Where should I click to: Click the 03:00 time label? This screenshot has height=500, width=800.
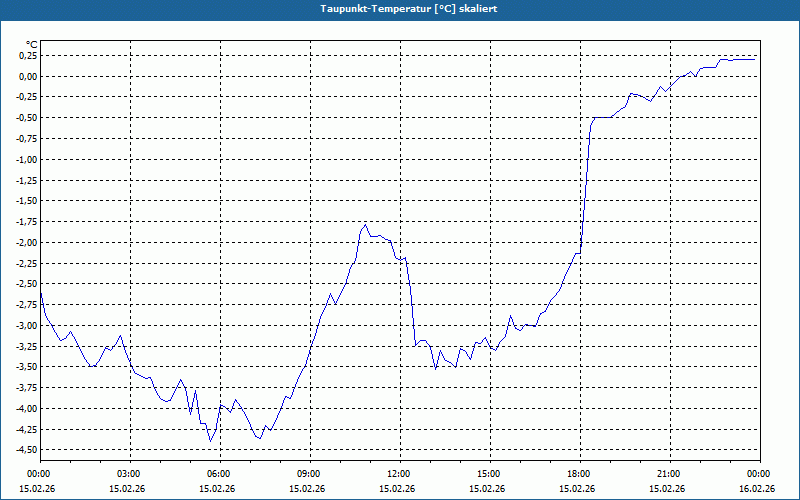131,474
